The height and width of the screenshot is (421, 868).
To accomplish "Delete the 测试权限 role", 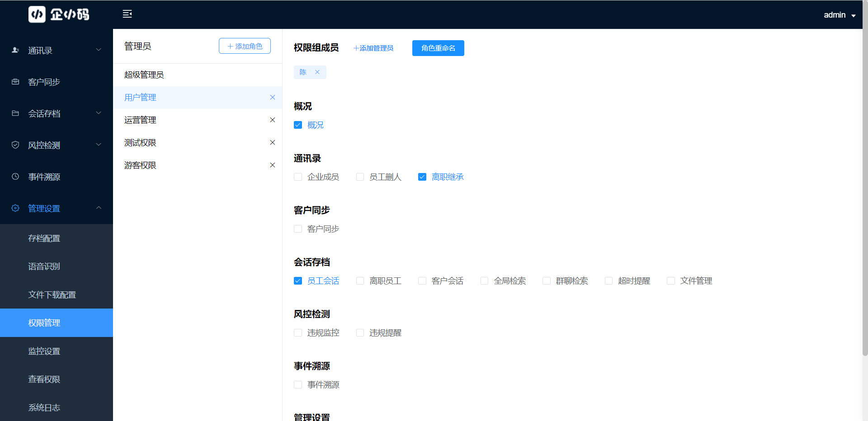I will [x=273, y=142].
